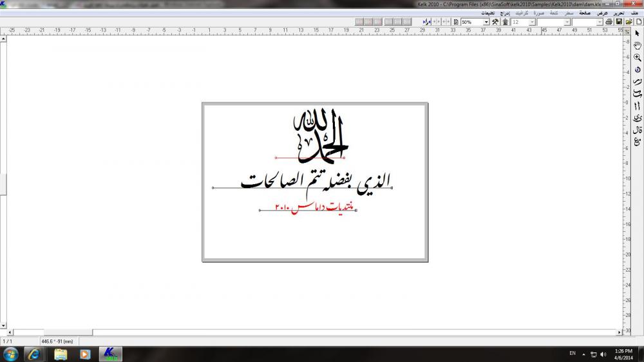Open the 50% zoom level dropdown
644x362 pixels.
486,22
